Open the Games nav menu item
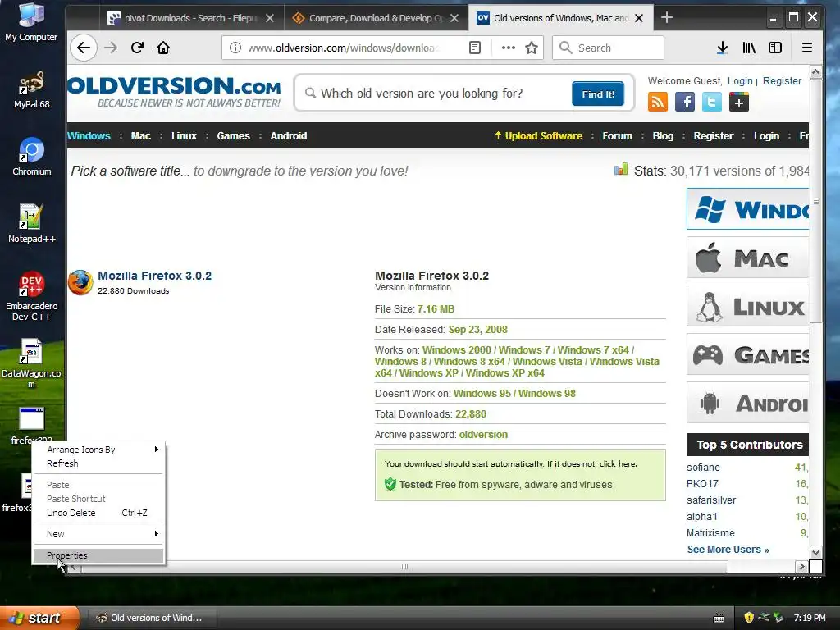Viewport: 840px width, 630px height. tap(234, 136)
